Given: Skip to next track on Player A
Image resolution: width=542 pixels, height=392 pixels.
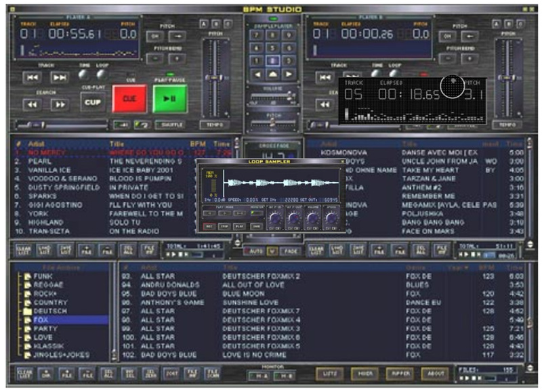Looking at the screenshot, I should (60, 77).
